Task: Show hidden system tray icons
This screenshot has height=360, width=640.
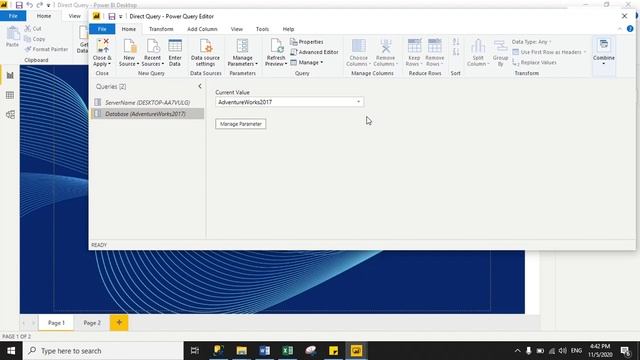Action: 517,351
